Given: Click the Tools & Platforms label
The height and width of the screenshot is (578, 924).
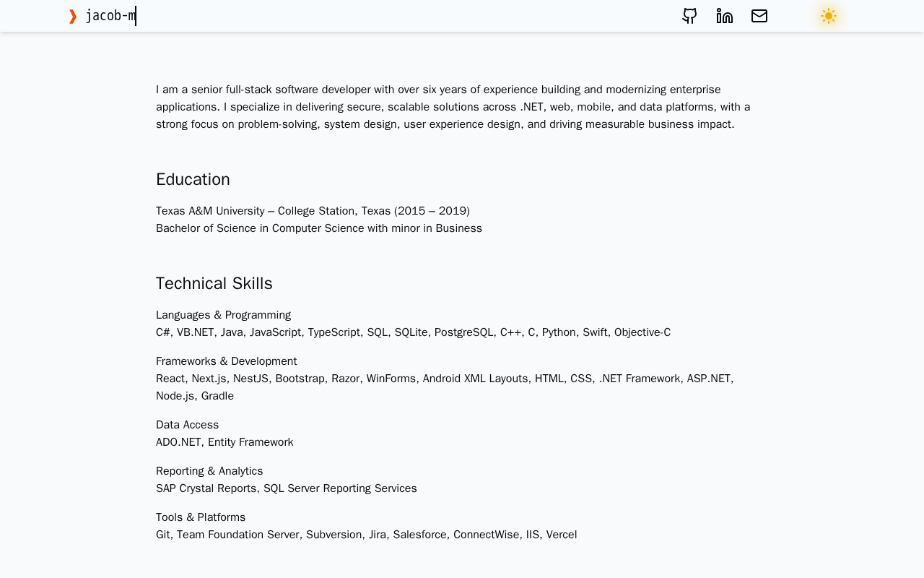Looking at the screenshot, I should [x=201, y=517].
